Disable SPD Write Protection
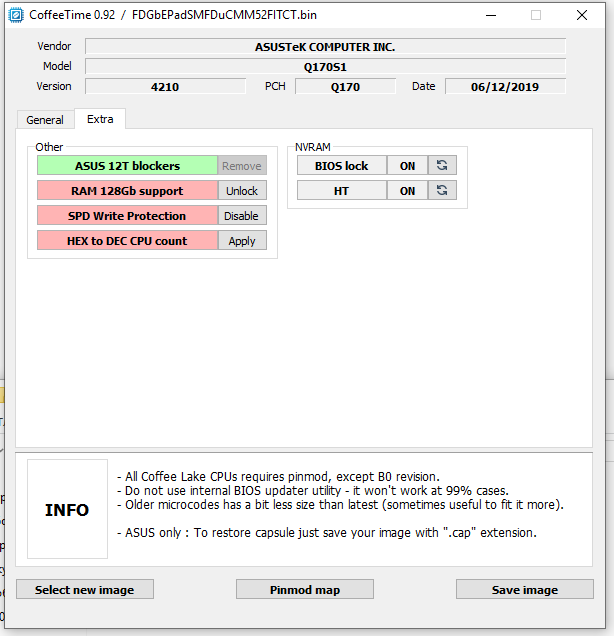Screen dimensions: 614x636 [x=242, y=216]
